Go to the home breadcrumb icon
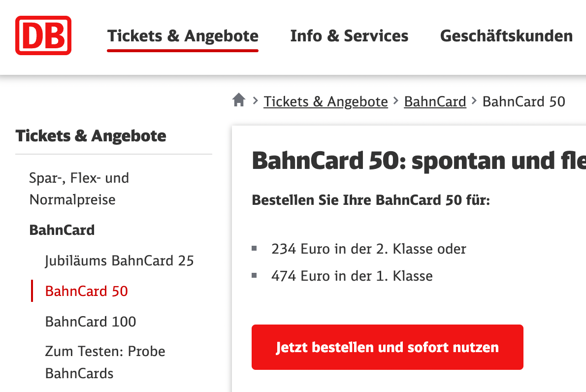 (239, 100)
